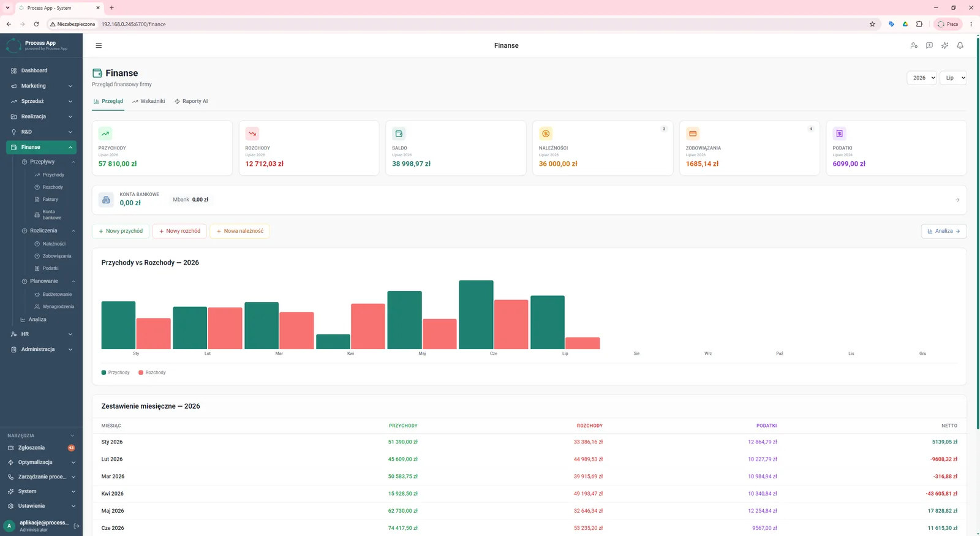The image size is (980, 536).
Task: Switch to the Przegląd tab
Action: [x=108, y=101]
